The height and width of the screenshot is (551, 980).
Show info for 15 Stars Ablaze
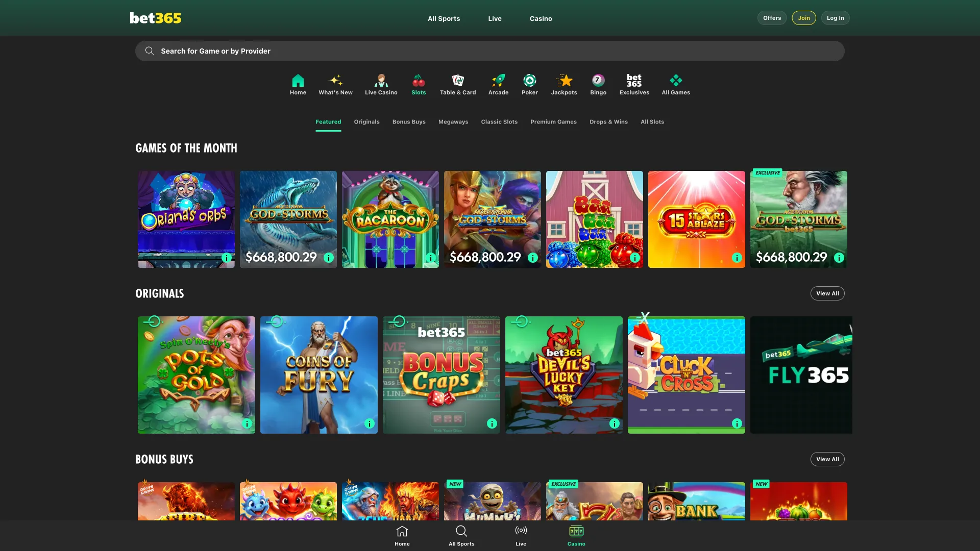click(x=737, y=258)
